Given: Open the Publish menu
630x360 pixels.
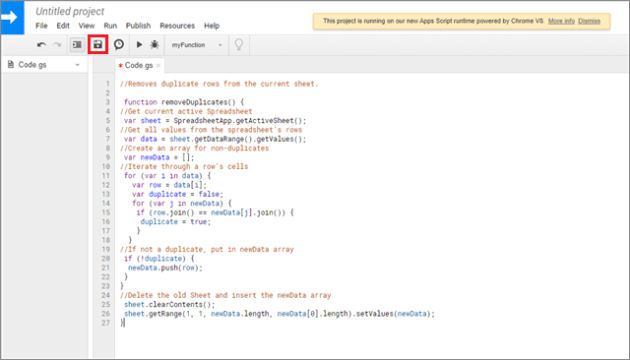Looking at the screenshot, I should coord(138,26).
